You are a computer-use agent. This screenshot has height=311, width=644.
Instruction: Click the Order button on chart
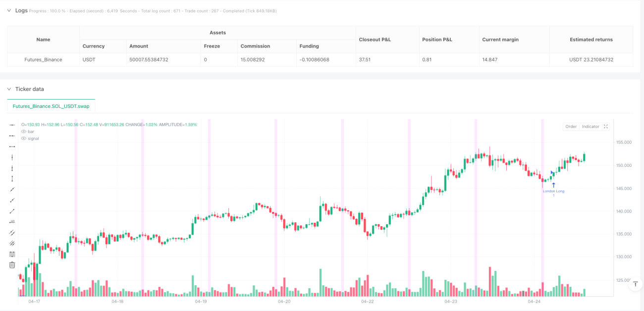pyautogui.click(x=571, y=127)
